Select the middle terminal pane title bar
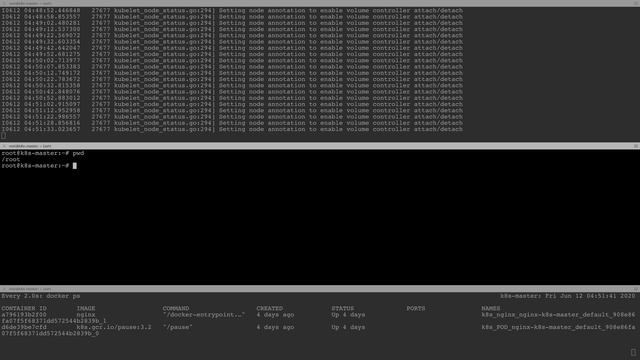Image resolution: width=640 pixels, height=360 pixels. coord(320,146)
